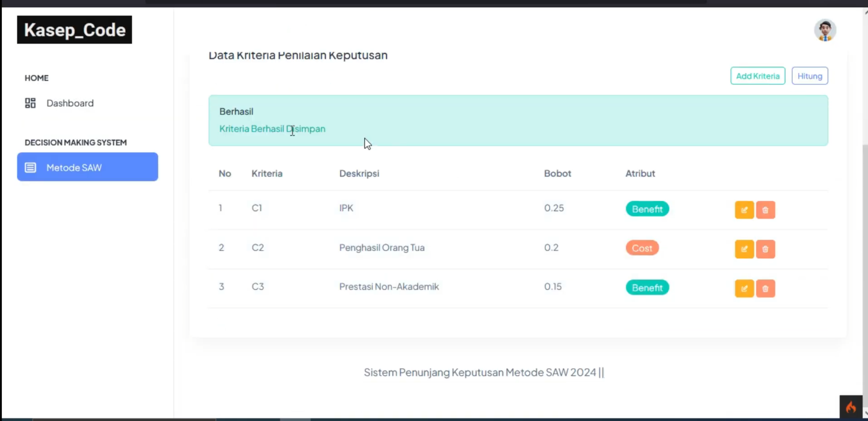Click the C2 kriteria cell
Screen dimensions: 868x421
(x=258, y=247)
